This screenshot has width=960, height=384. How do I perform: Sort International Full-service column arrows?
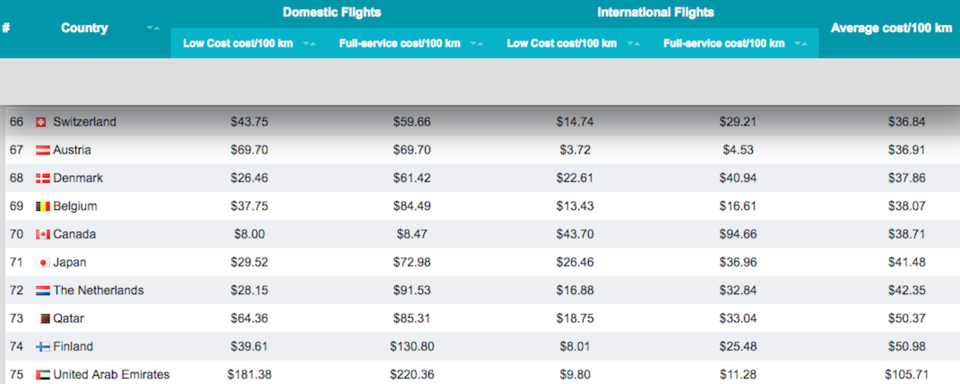(800, 43)
